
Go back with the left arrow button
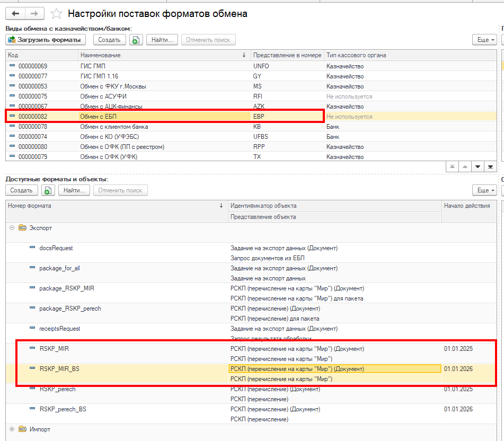[x=15, y=13]
